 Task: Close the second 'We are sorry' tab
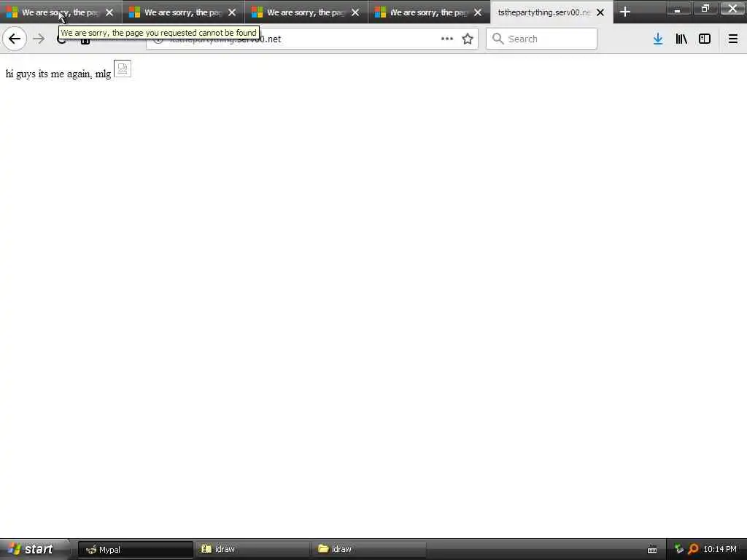232,12
